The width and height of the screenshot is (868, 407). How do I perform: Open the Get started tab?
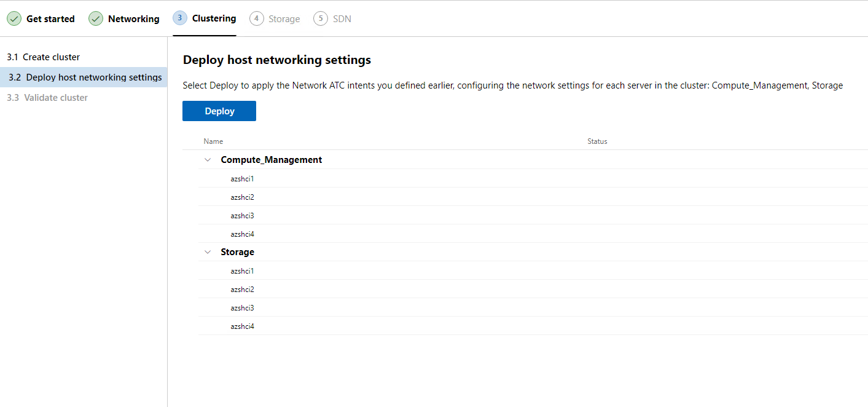(x=50, y=19)
